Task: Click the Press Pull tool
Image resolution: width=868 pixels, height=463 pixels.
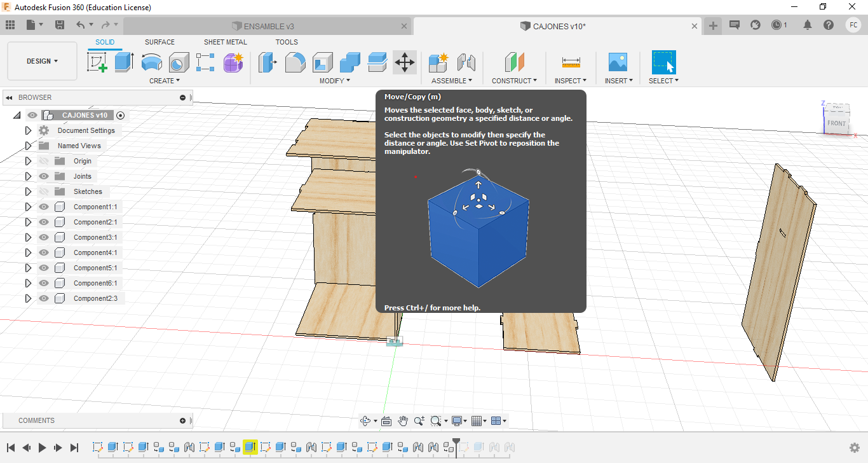Action: [267, 62]
